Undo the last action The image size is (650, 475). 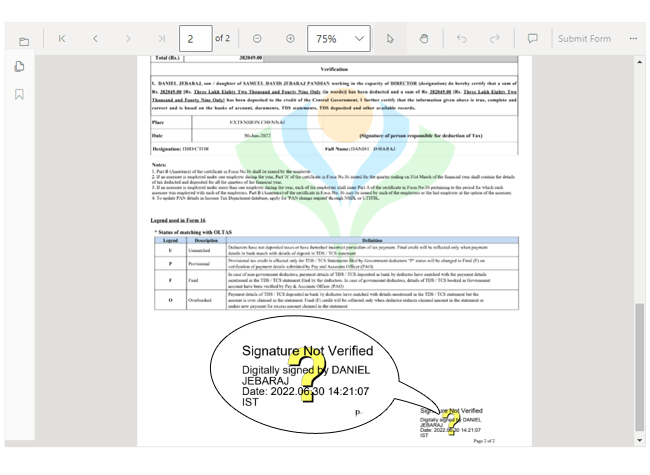461,39
